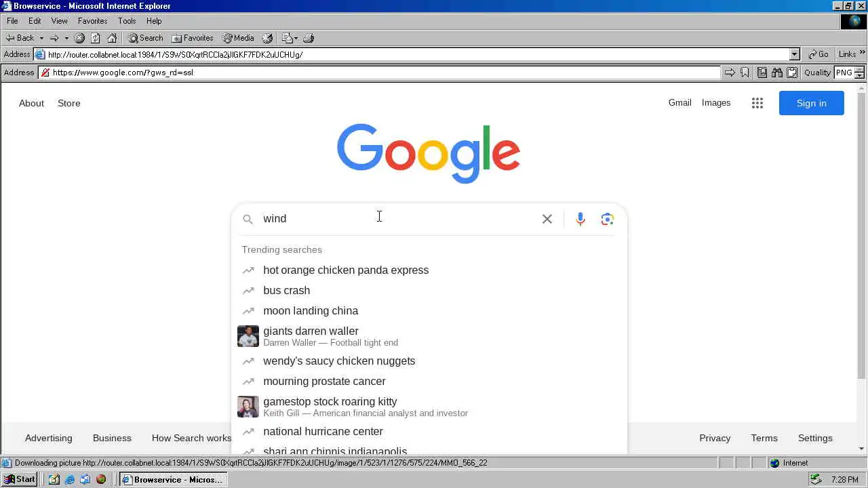Go forward with the Forward arrow button

(54, 38)
